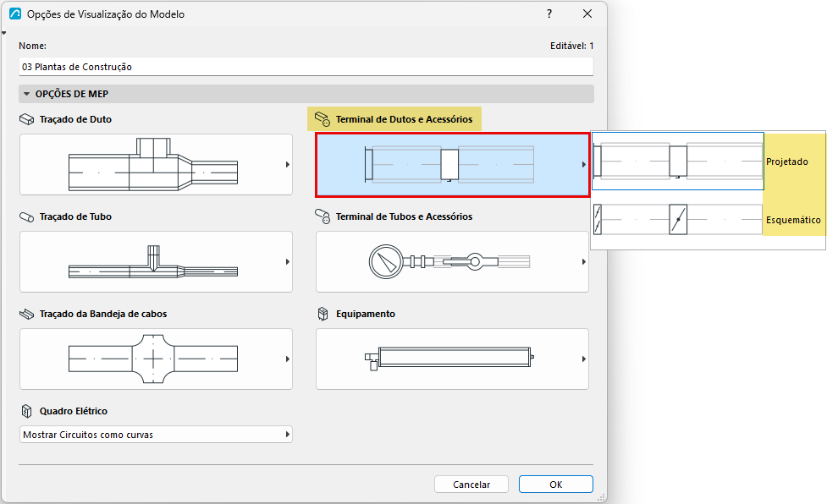
Task: Open the Traçado de Tubo display dropdown
Action: click(156, 262)
